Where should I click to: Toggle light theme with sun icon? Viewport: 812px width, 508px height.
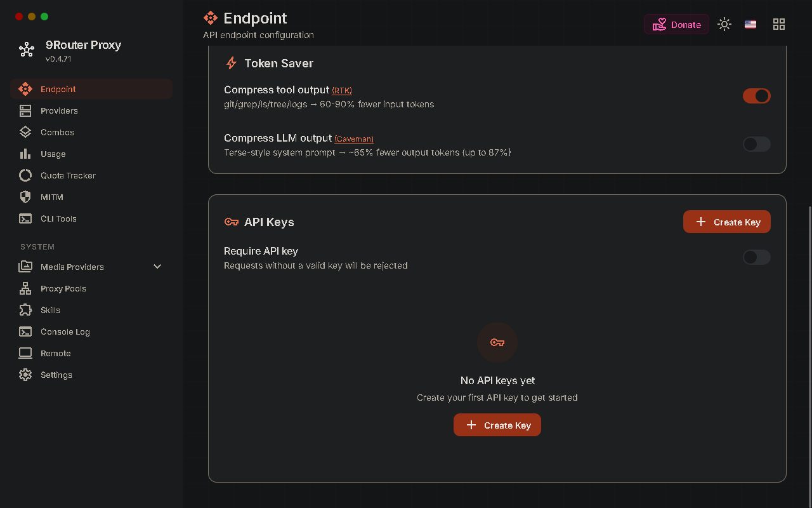coord(724,24)
